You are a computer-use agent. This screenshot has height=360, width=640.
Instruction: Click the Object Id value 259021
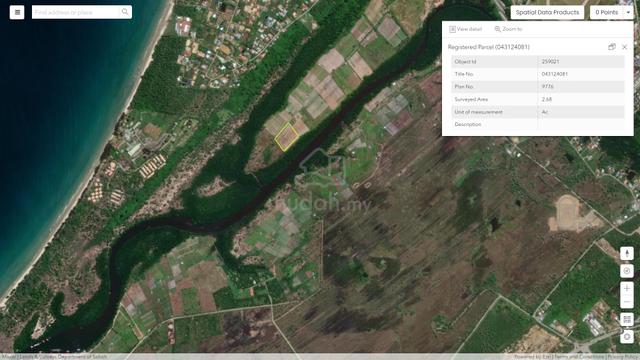[x=550, y=62]
